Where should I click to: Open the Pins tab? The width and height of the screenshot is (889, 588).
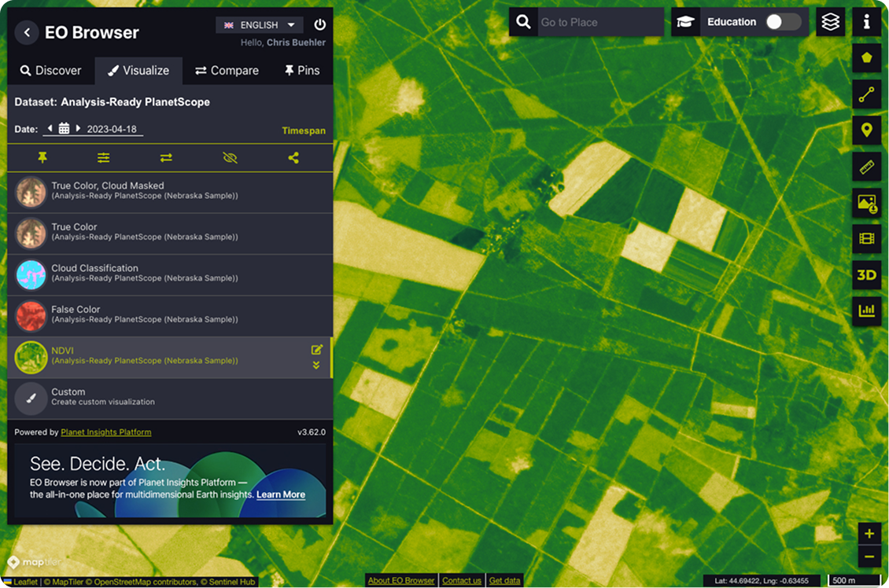pyautogui.click(x=301, y=71)
